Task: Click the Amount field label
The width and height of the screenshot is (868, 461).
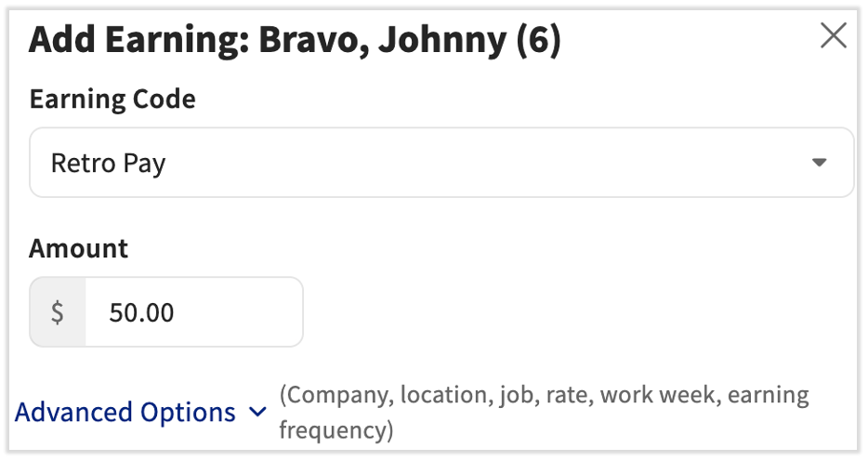Action: (x=79, y=248)
